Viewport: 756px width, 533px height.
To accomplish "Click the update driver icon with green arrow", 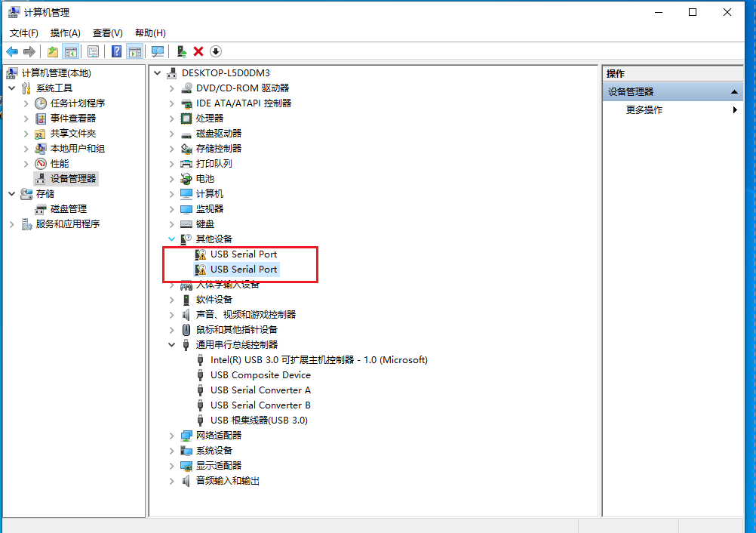I will (181, 51).
